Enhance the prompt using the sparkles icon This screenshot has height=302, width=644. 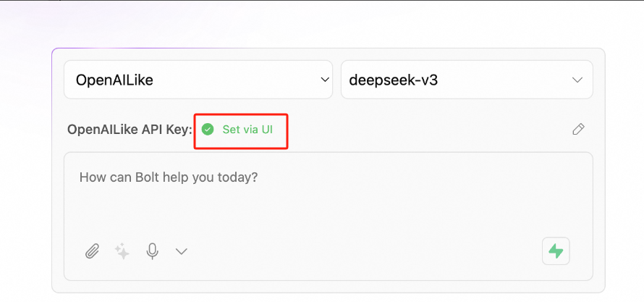122,251
